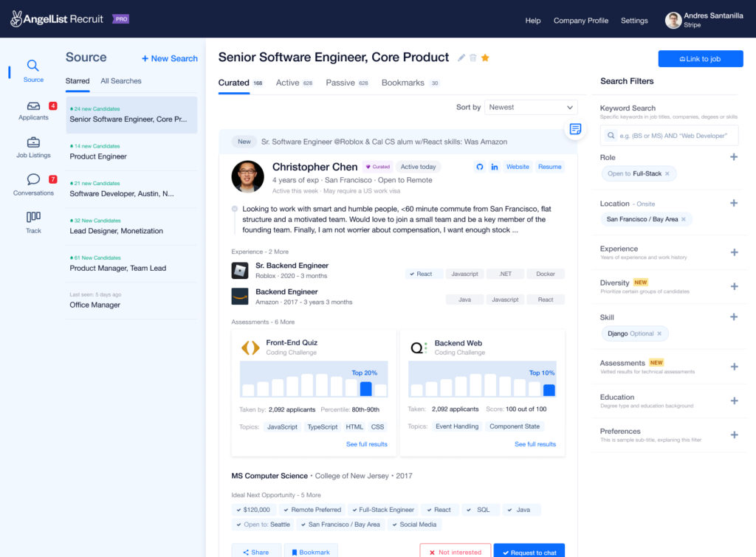Open Christopher Chen's GitHub profile icon
The image size is (756, 557).
(x=479, y=167)
